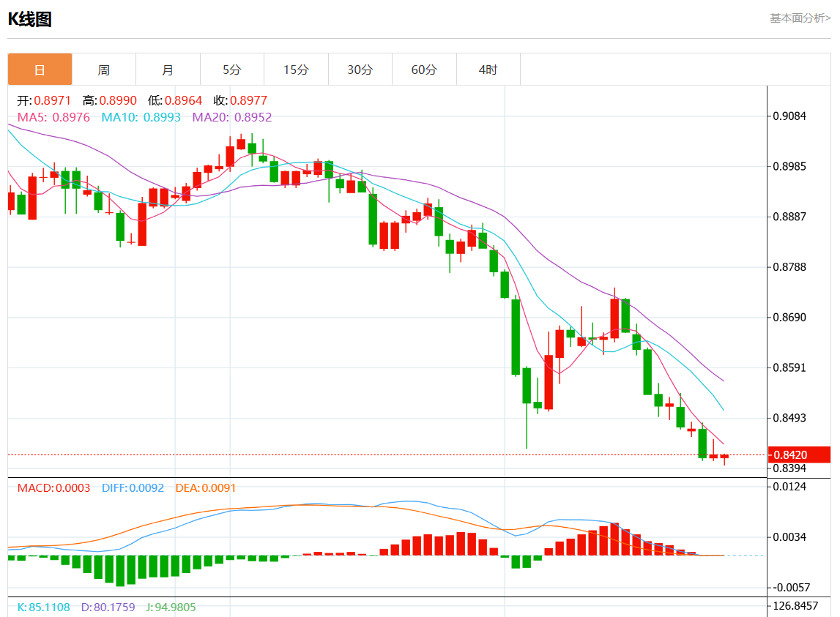Click the DIFF:0.0092 label
Screen dimensions: 840x617
[x=133, y=488]
